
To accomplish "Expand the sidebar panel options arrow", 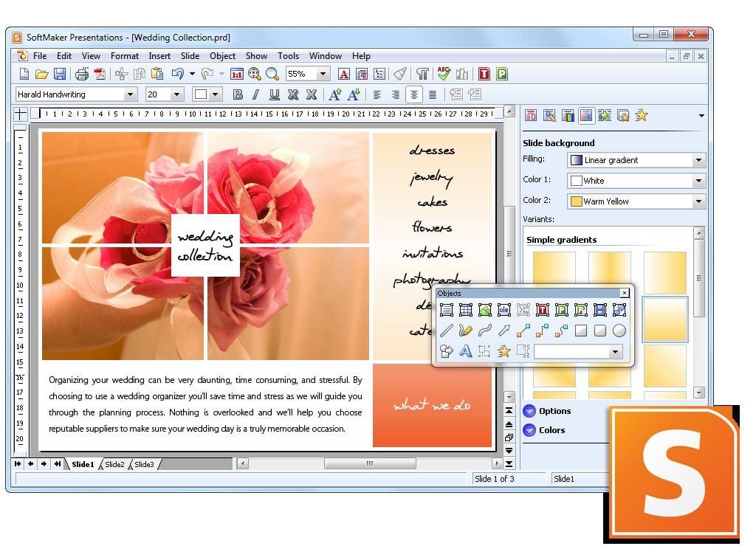I will tap(701, 116).
